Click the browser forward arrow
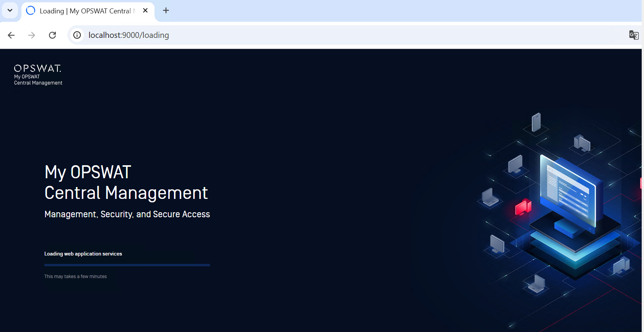The image size is (644, 332). click(x=32, y=35)
